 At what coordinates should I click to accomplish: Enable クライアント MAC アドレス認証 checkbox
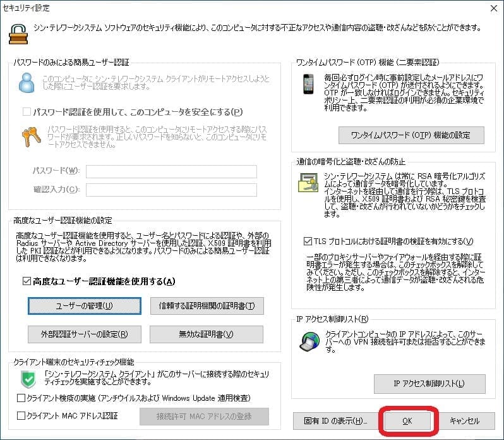pos(21,416)
